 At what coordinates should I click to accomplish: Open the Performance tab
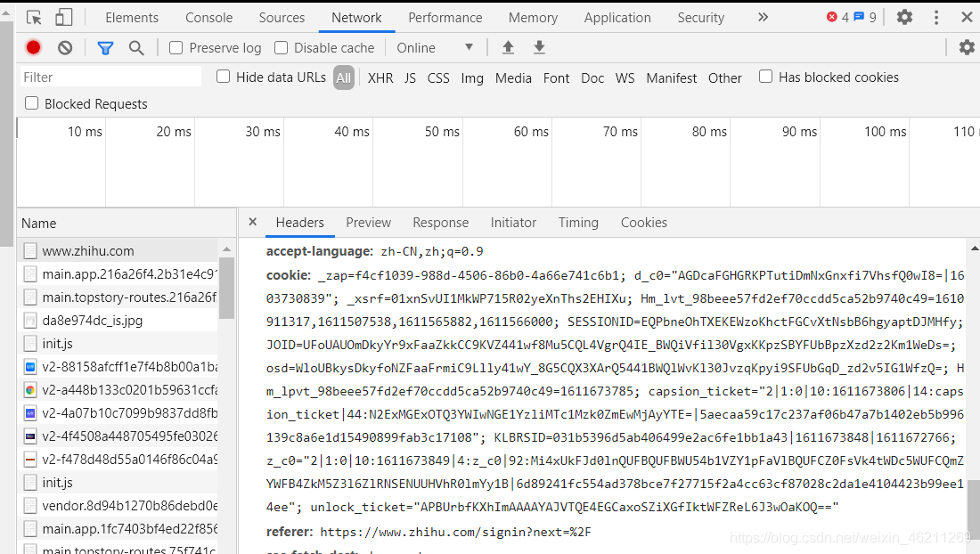coord(445,18)
